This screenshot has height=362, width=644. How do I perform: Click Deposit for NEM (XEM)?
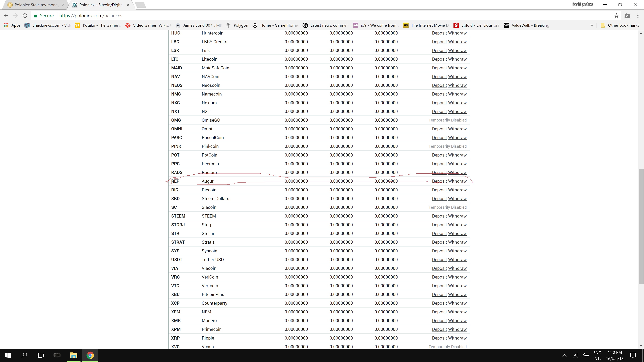click(439, 312)
